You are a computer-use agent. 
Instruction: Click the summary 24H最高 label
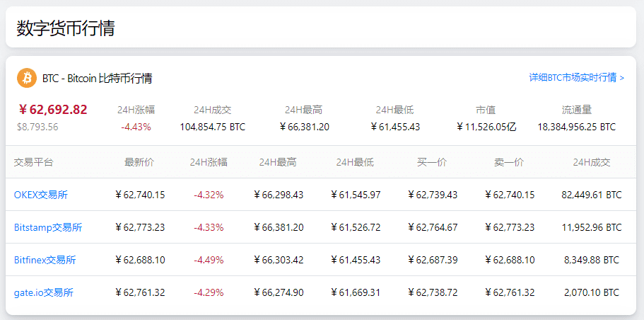coord(303,110)
